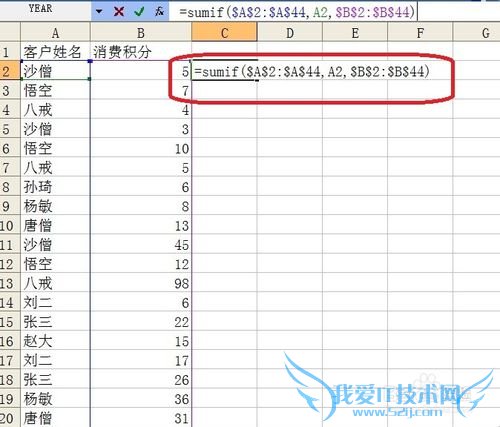Click cell B2 with value 5
The height and width of the screenshot is (427, 500).
(x=141, y=71)
